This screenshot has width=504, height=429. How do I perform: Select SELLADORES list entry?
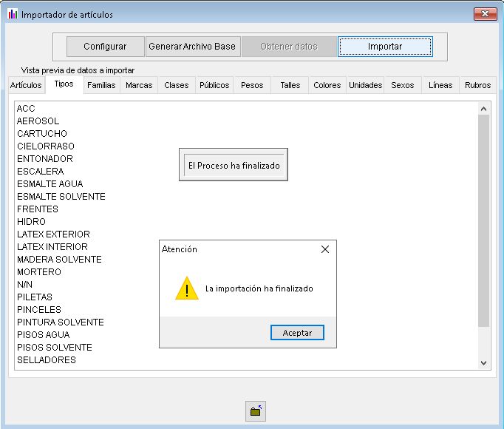point(46,360)
